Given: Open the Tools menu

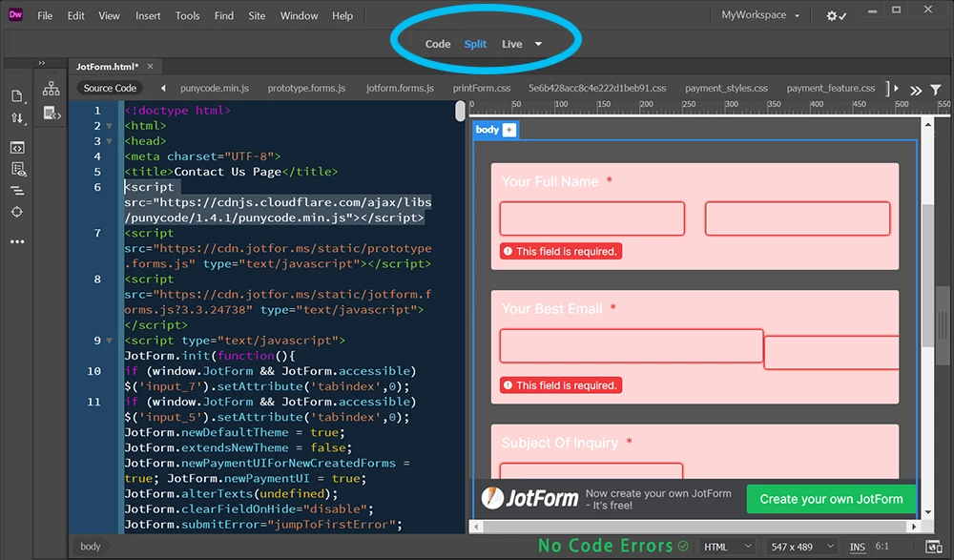Looking at the screenshot, I should coord(187,16).
